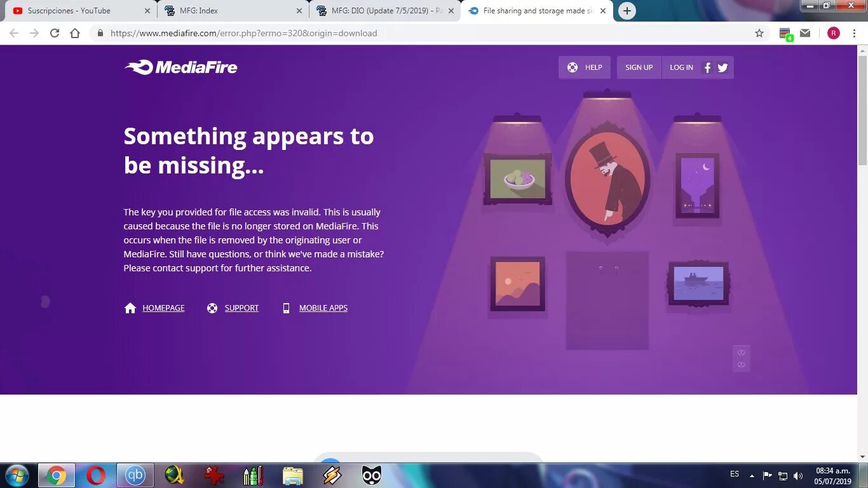
Task: Click the ES language indicator
Action: 735,474
